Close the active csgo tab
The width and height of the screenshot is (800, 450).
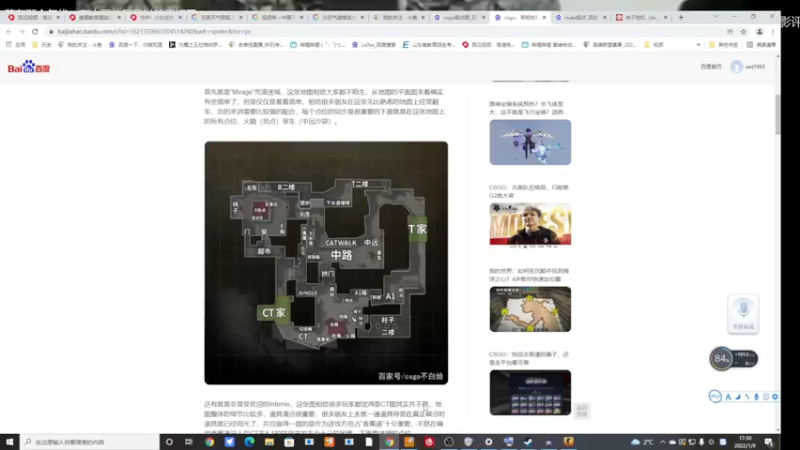click(x=544, y=17)
